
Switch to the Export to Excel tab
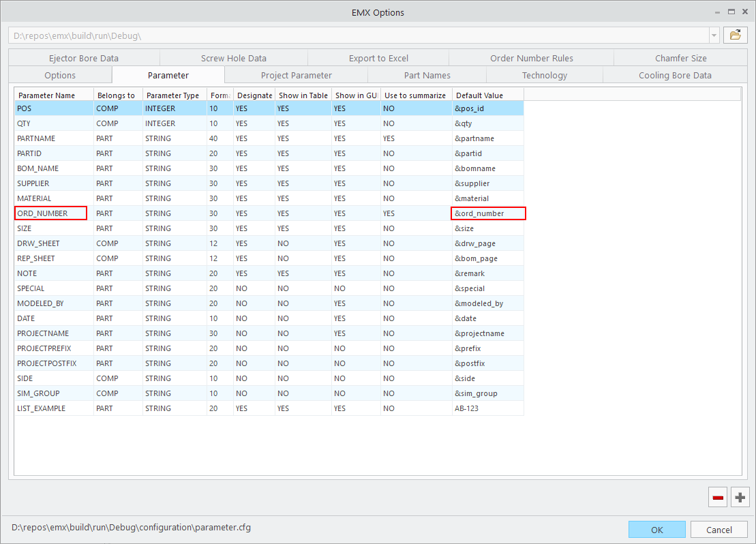378,58
